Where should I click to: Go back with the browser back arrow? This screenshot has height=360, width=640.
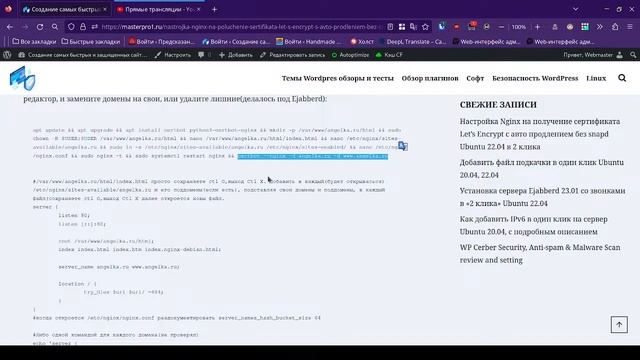coord(10,27)
